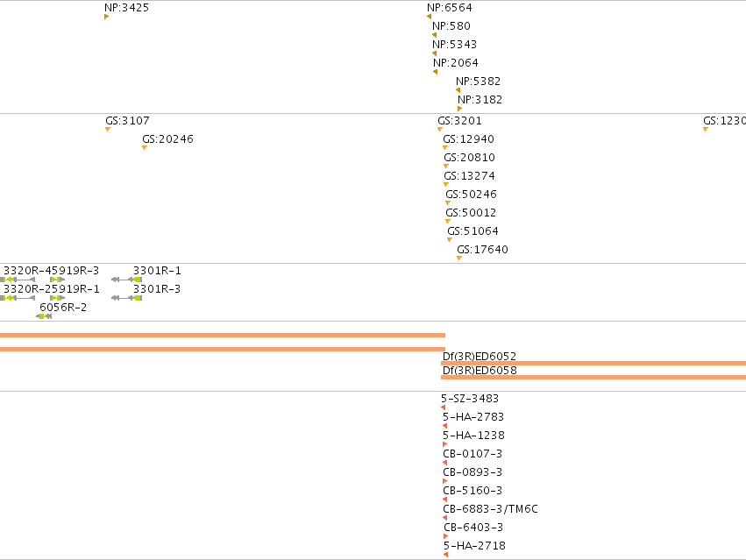The height and width of the screenshot is (560, 746).
Task: Click the arrow marker under NP:3425
Action: point(107,17)
